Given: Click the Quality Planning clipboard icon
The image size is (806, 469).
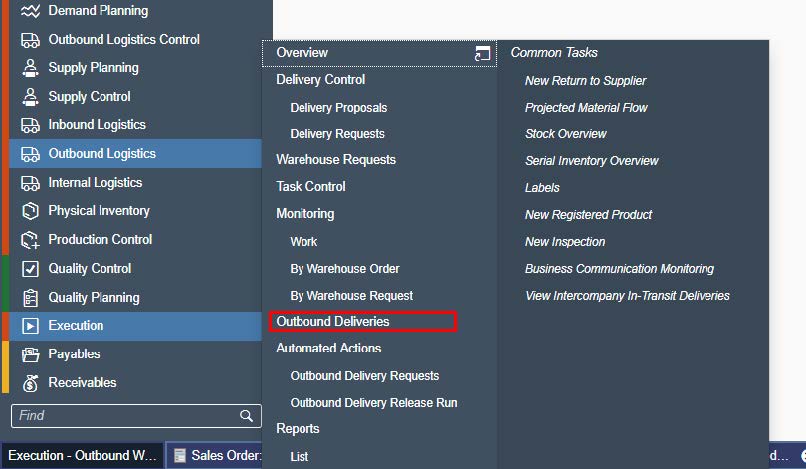Looking at the screenshot, I should [30, 298].
